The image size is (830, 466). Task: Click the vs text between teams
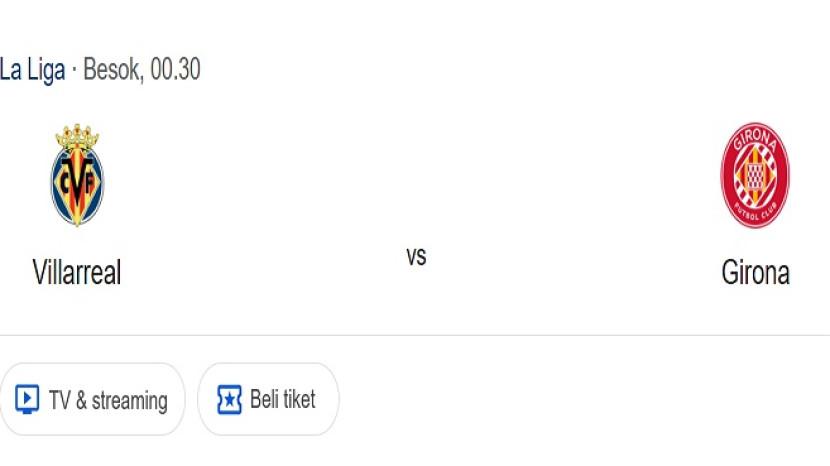point(416,256)
